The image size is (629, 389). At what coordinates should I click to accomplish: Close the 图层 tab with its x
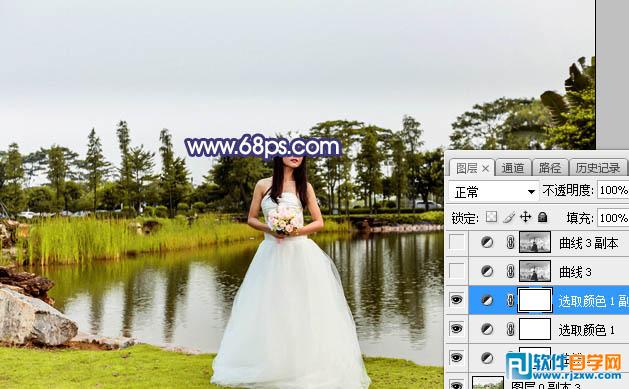tap(485, 169)
